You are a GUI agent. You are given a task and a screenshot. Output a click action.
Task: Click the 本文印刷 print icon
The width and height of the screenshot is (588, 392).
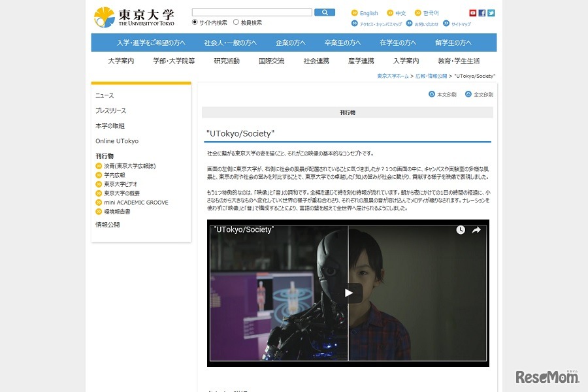coord(432,94)
